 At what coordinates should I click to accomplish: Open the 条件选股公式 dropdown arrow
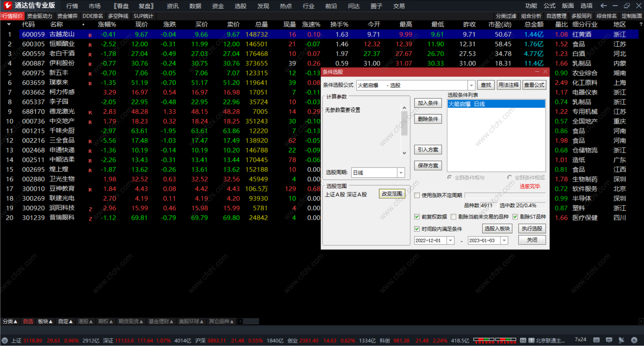point(471,85)
